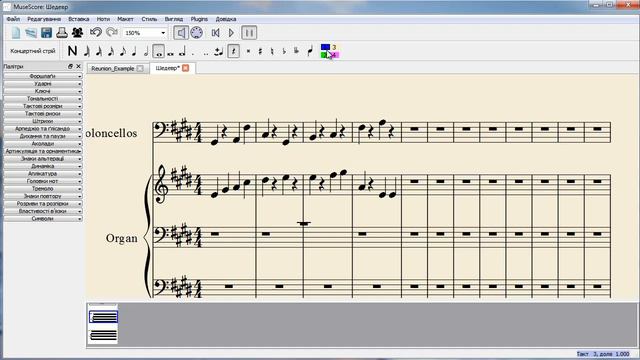Open the Стиль menu

coord(149,19)
